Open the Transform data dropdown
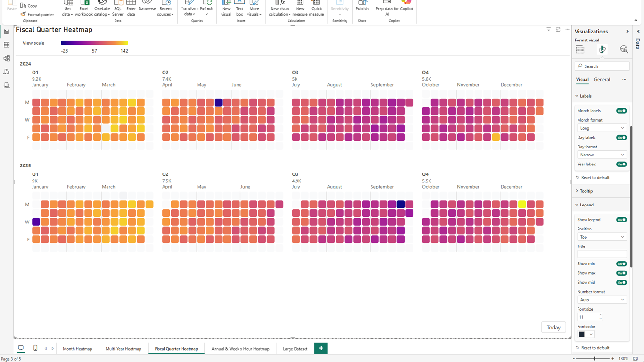This screenshot has height=362, width=644. [190, 8]
